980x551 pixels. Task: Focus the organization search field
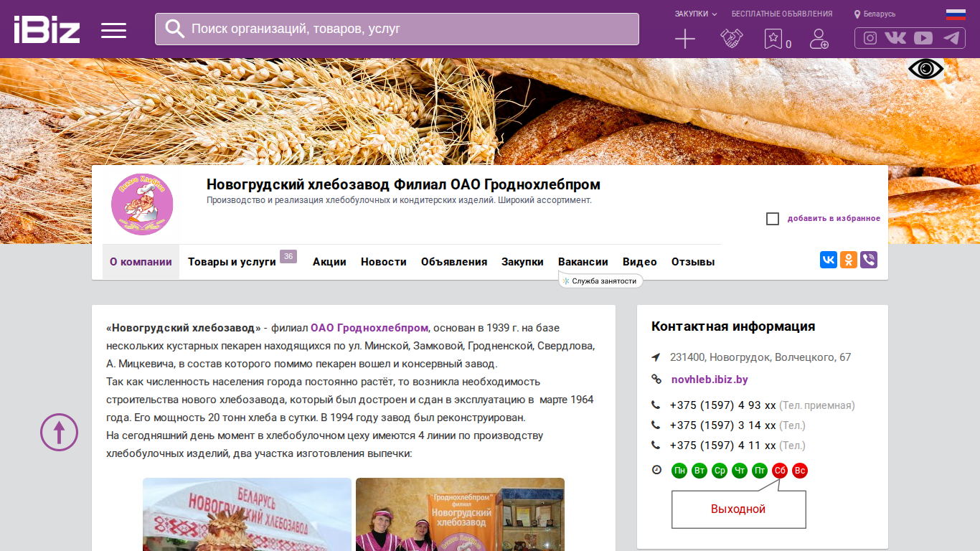click(397, 29)
